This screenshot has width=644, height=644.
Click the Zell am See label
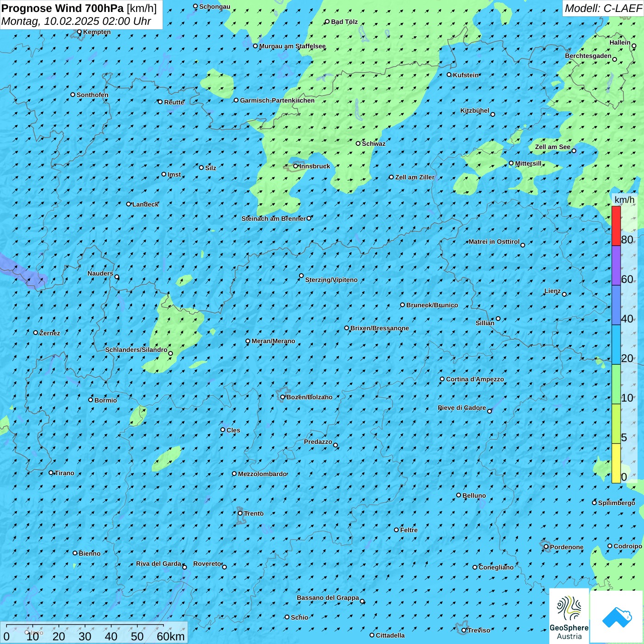click(552, 147)
